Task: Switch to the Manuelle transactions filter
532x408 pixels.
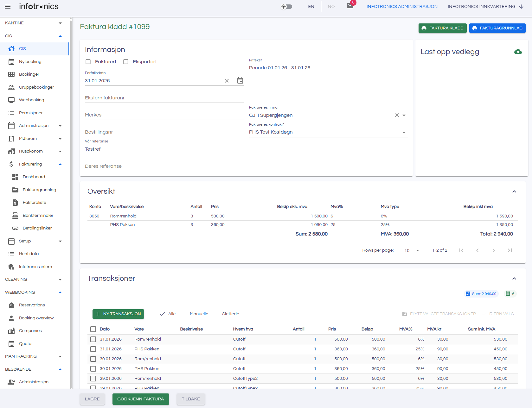Action: (199, 314)
